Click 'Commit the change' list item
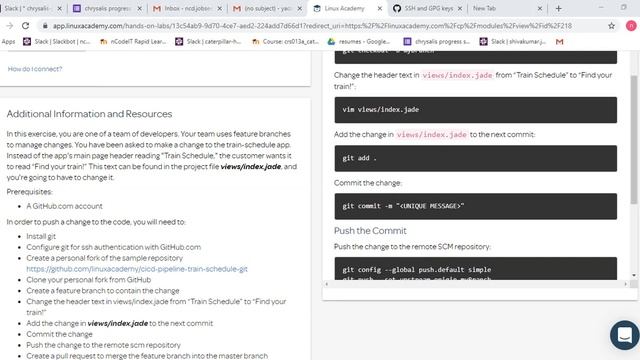 tap(59, 334)
